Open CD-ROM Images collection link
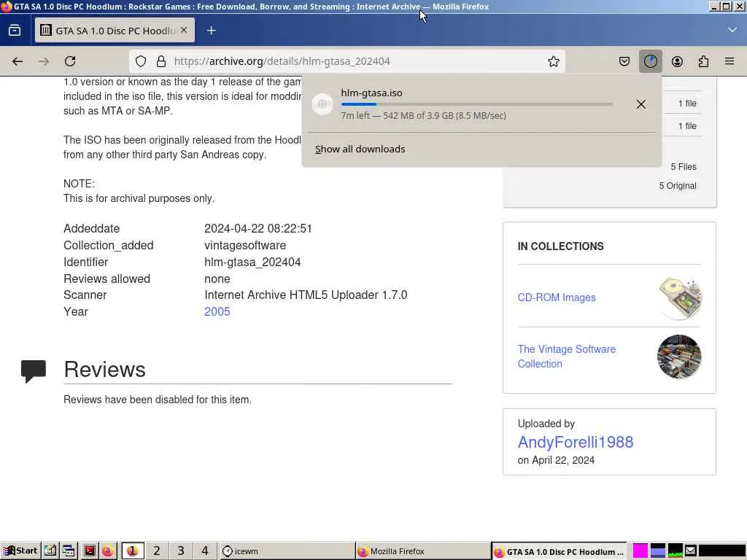The height and width of the screenshot is (560, 747). click(557, 297)
